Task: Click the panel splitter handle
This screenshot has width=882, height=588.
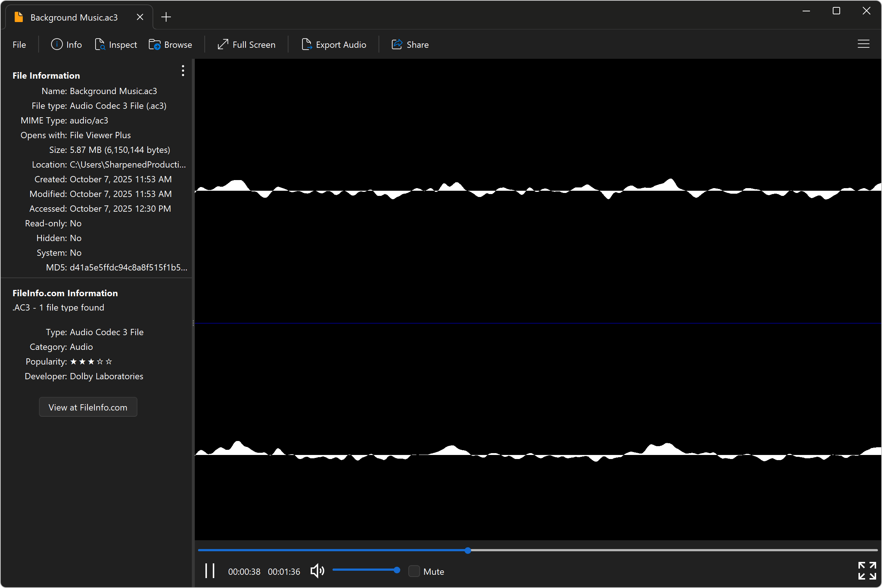Action: pos(193,323)
